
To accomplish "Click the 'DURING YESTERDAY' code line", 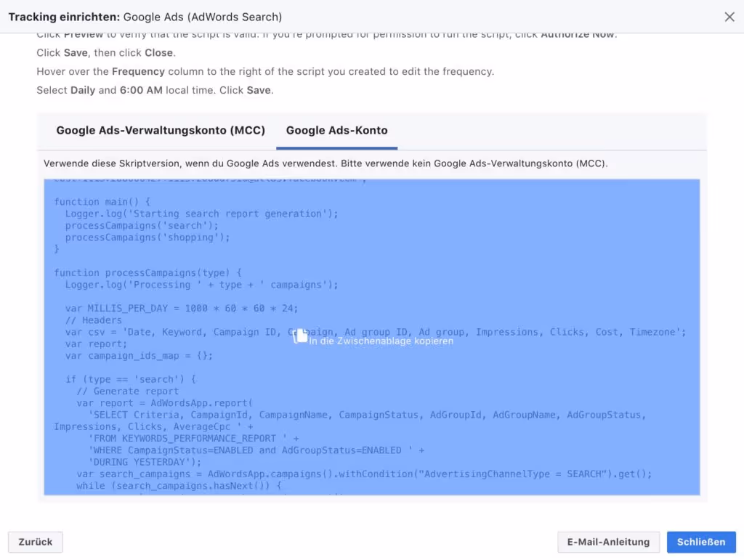I will 145,463.
